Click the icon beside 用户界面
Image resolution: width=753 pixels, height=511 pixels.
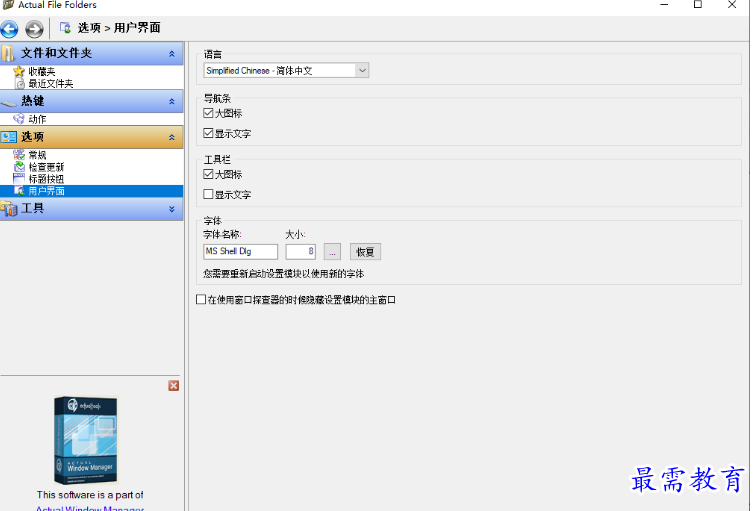[19, 191]
